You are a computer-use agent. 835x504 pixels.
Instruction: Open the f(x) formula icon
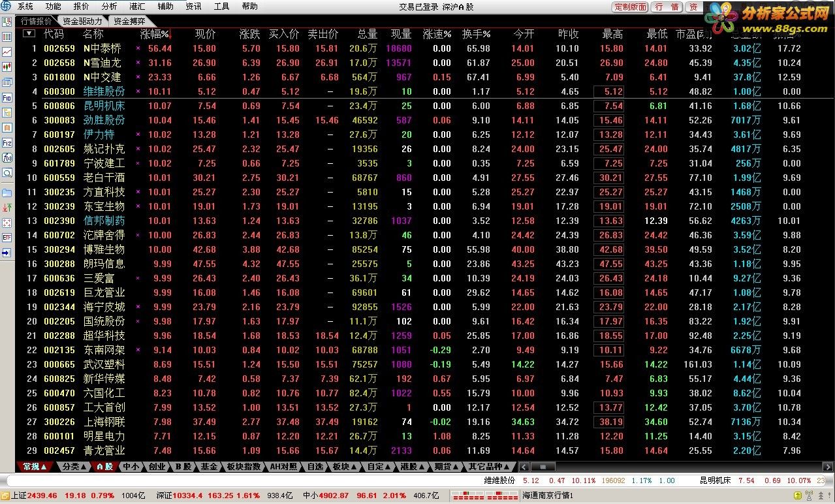7,157
